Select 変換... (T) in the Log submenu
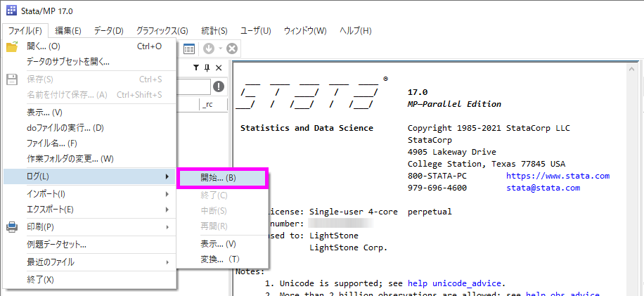The image size is (644, 296). coord(222,259)
